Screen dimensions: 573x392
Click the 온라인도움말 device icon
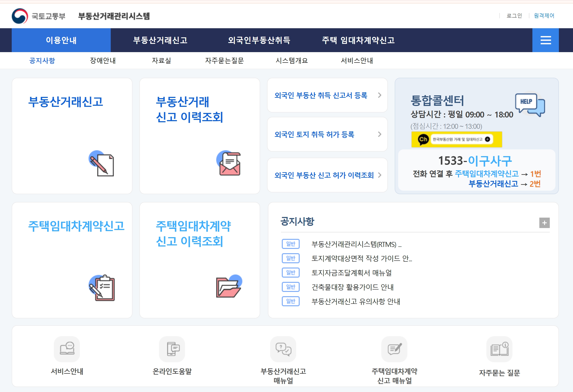tap(172, 349)
